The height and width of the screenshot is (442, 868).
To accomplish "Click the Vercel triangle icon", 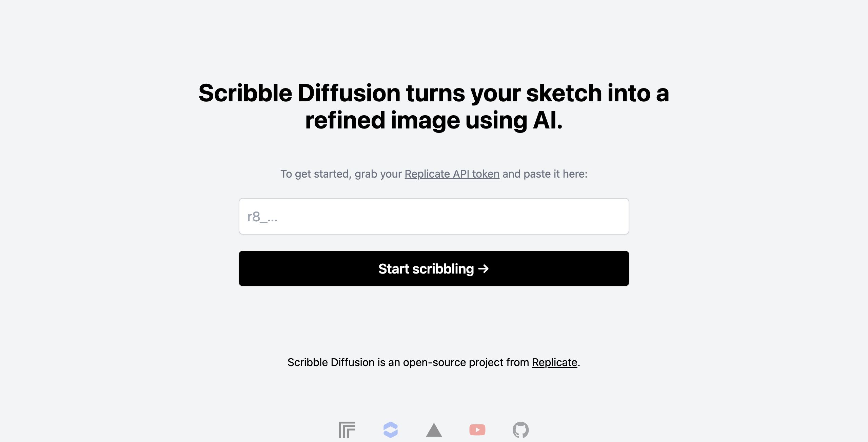I will (434, 430).
